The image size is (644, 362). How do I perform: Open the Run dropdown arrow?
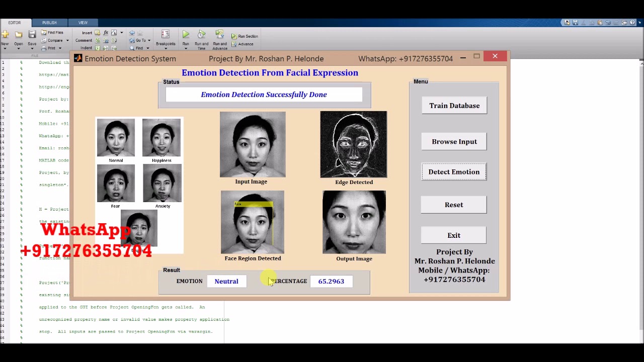coord(186,49)
